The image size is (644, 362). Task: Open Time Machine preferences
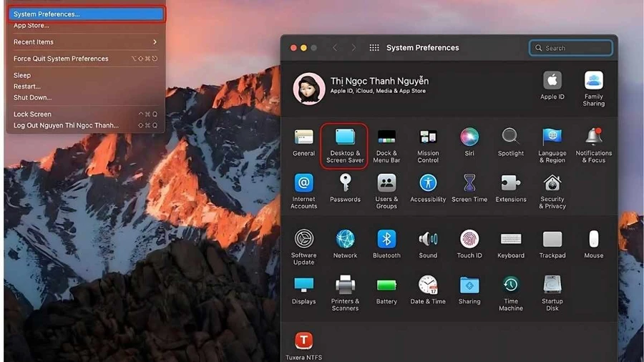[511, 293]
